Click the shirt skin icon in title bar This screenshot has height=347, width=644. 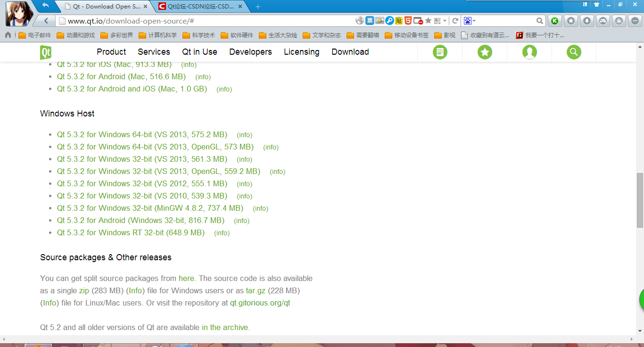click(x=596, y=4)
